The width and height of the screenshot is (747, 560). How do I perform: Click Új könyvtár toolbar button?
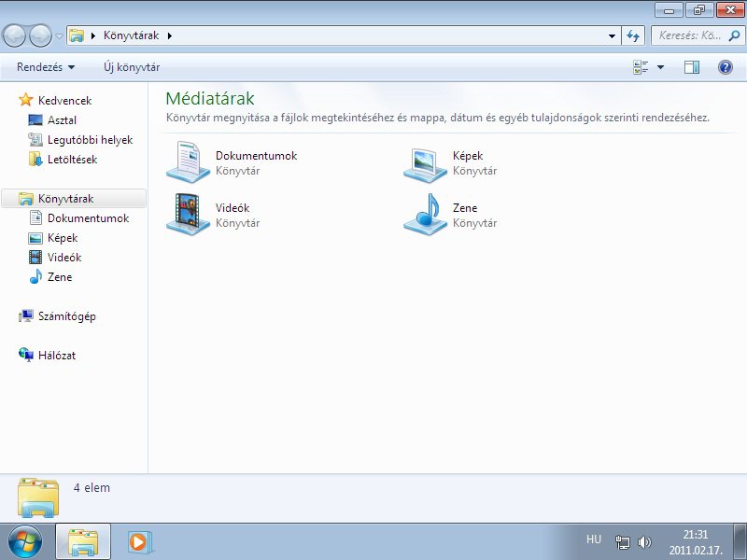coord(132,67)
